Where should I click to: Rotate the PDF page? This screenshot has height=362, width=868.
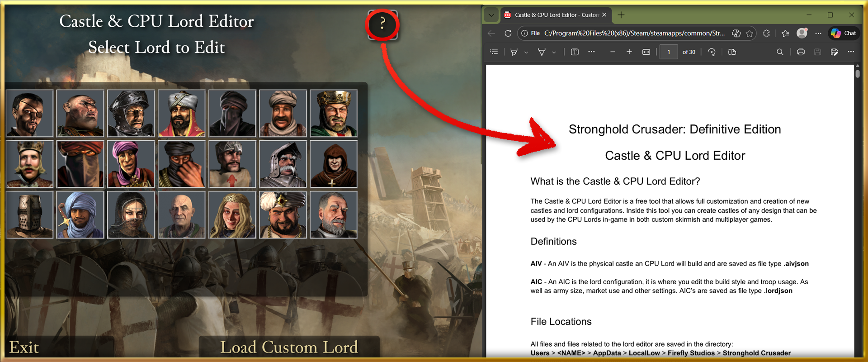coord(712,52)
